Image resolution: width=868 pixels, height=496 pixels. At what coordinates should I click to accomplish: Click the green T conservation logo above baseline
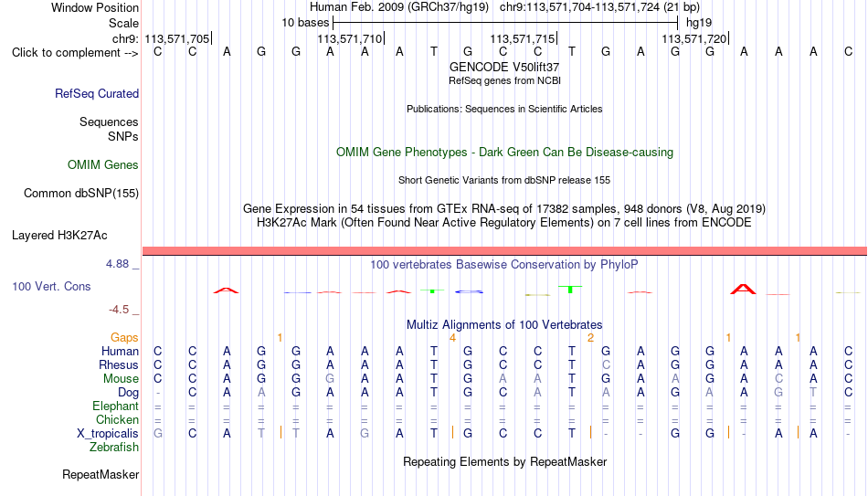pyautogui.click(x=570, y=290)
